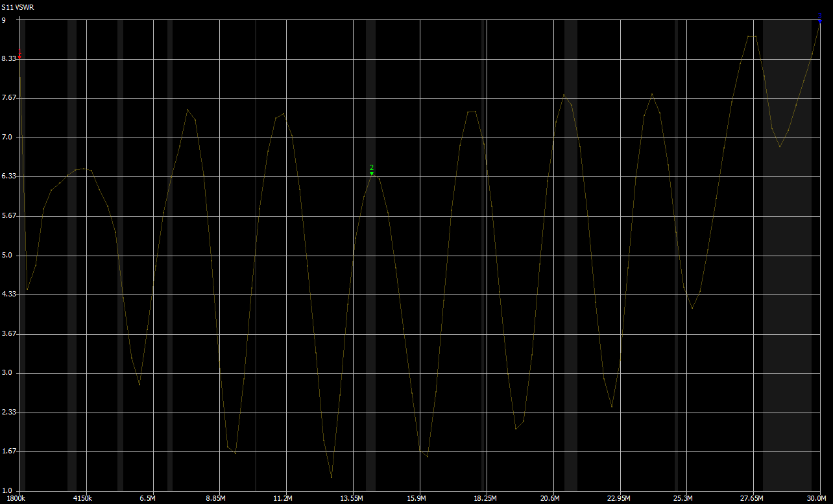Click the trace peak near 27.65M
The height and width of the screenshot is (504, 833).
pos(752,36)
